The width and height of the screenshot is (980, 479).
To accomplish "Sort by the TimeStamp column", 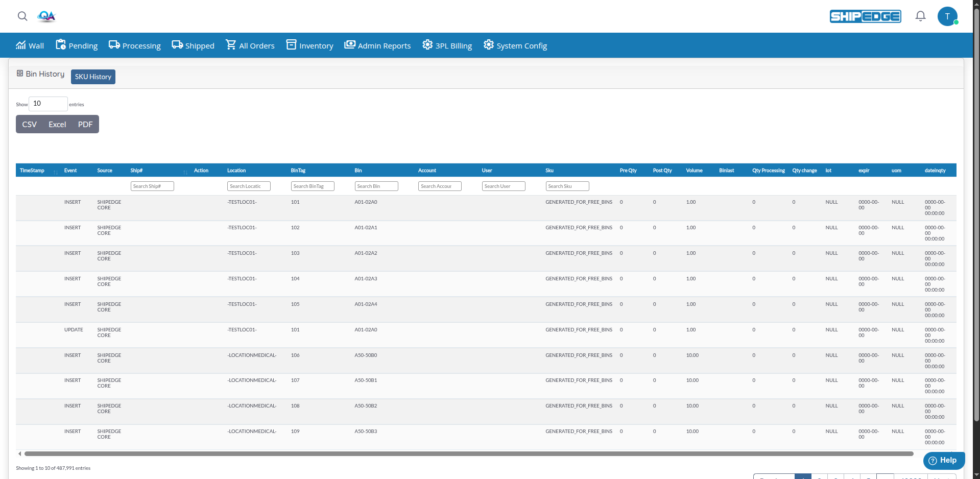I will click(32, 171).
